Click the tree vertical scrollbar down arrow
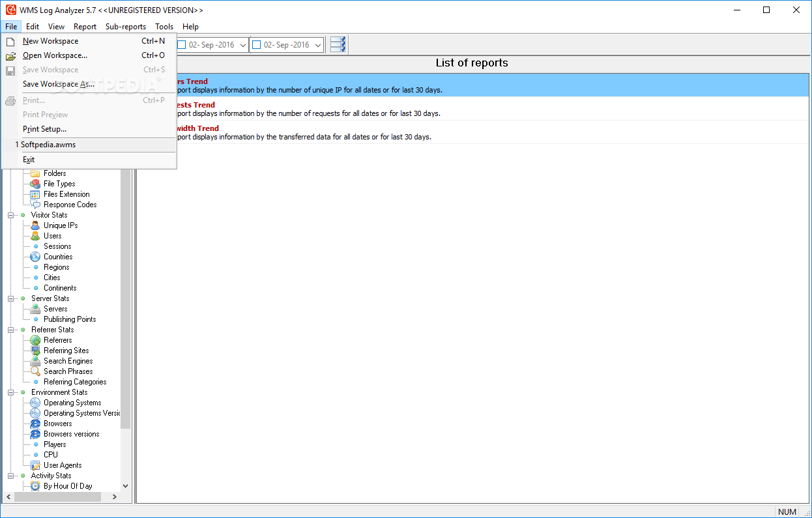 click(126, 486)
